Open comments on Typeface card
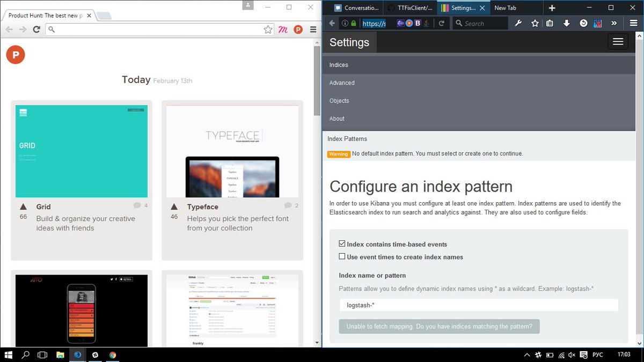The width and height of the screenshot is (644, 362). [291, 205]
